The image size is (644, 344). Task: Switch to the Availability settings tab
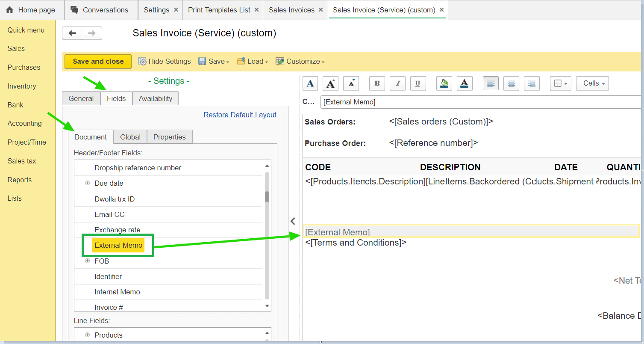click(x=156, y=98)
